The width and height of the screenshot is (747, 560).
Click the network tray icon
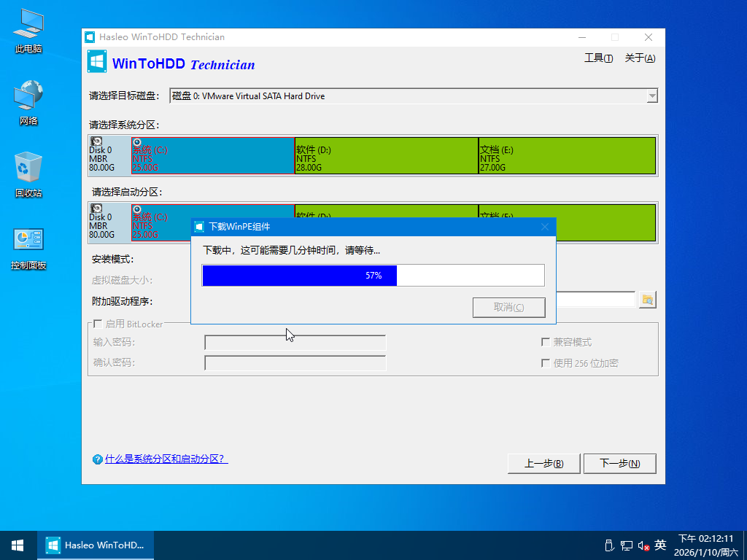[x=626, y=545]
